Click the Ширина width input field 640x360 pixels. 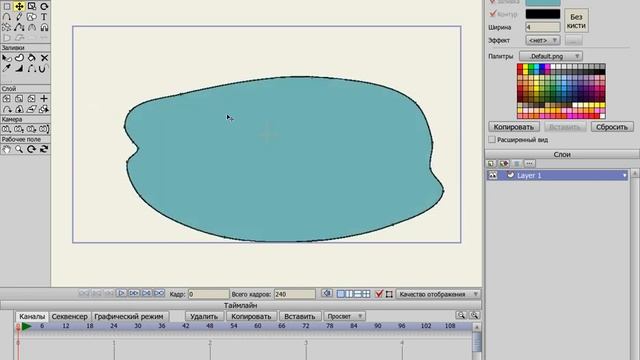(x=542, y=27)
